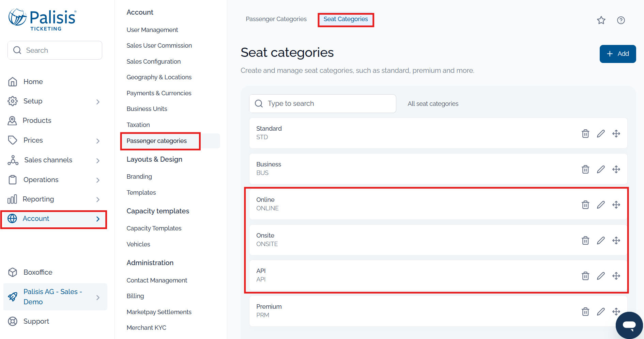The height and width of the screenshot is (339, 644).
Task: Open Passenger categories submenu item
Action: [x=157, y=141]
